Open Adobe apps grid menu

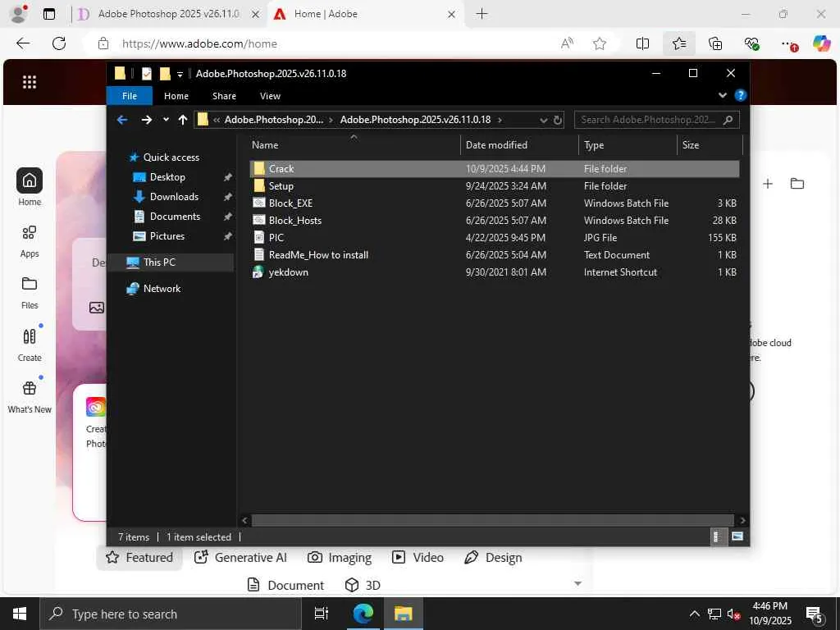(30, 82)
